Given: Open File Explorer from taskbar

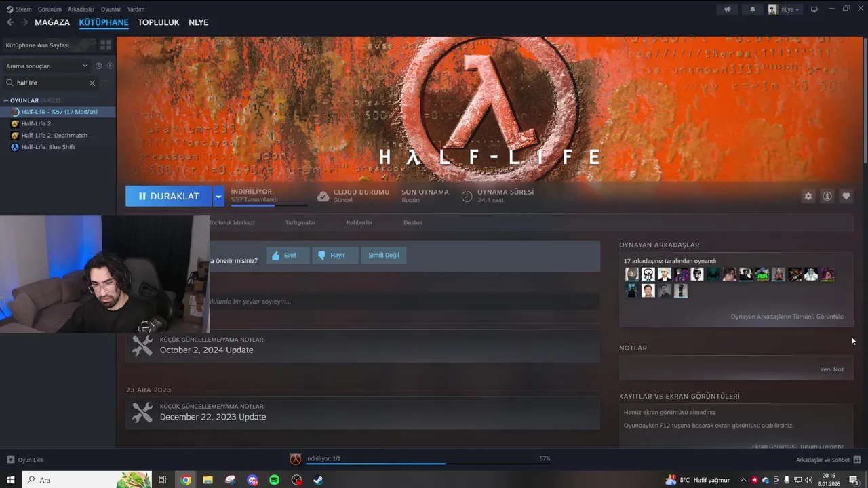Looking at the screenshot, I should point(208,480).
